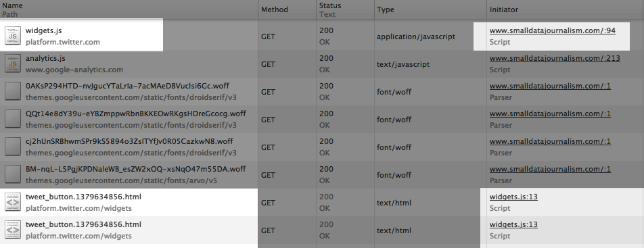Screen dimensions: 644x248
Task: Select first tweet_button.1379634856.html request name
Action: pyautogui.click(x=83, y=197)
